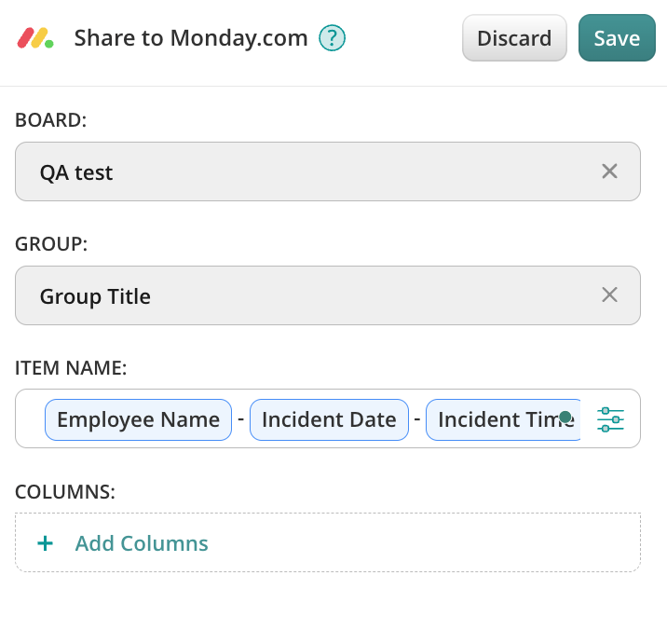Click the plus icon beside Add Columns
This screenshot has height=644, width=667.
(45, 543)
